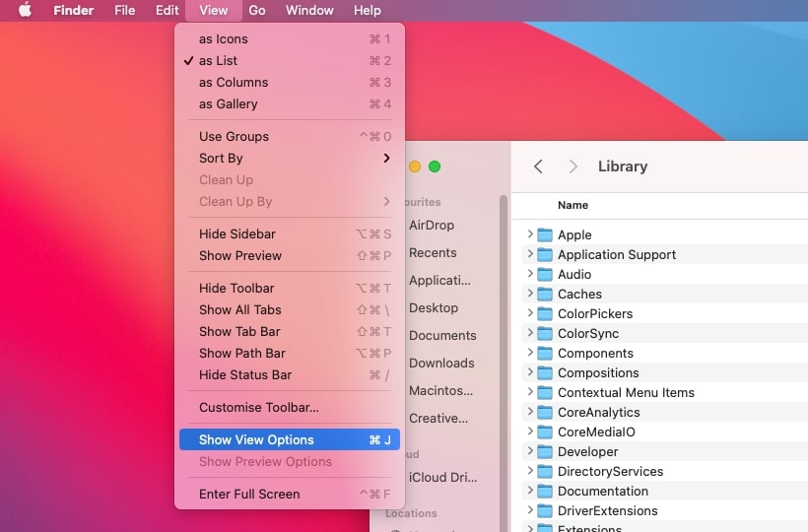The width and height of the screenshot is (808, 532).
Task: Select the CoreMediaIO folder icon
Action: point(545,432)
